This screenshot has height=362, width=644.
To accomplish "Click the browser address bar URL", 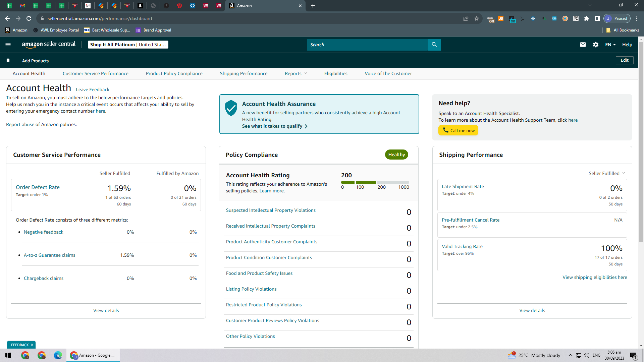I will coord(100,18).
